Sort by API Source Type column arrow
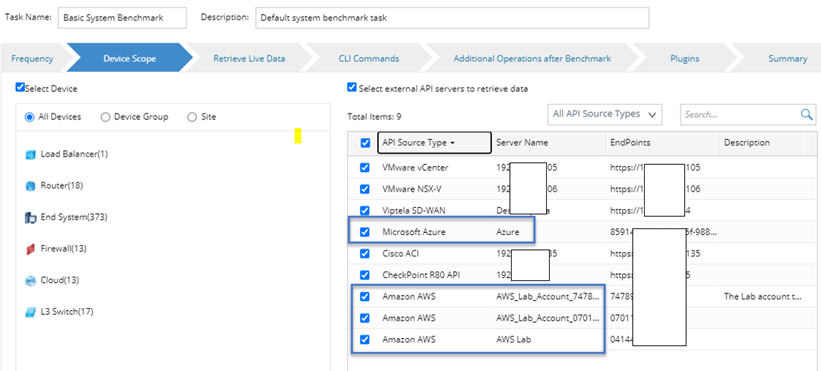 pyautogui.click(x=452, y=143)
